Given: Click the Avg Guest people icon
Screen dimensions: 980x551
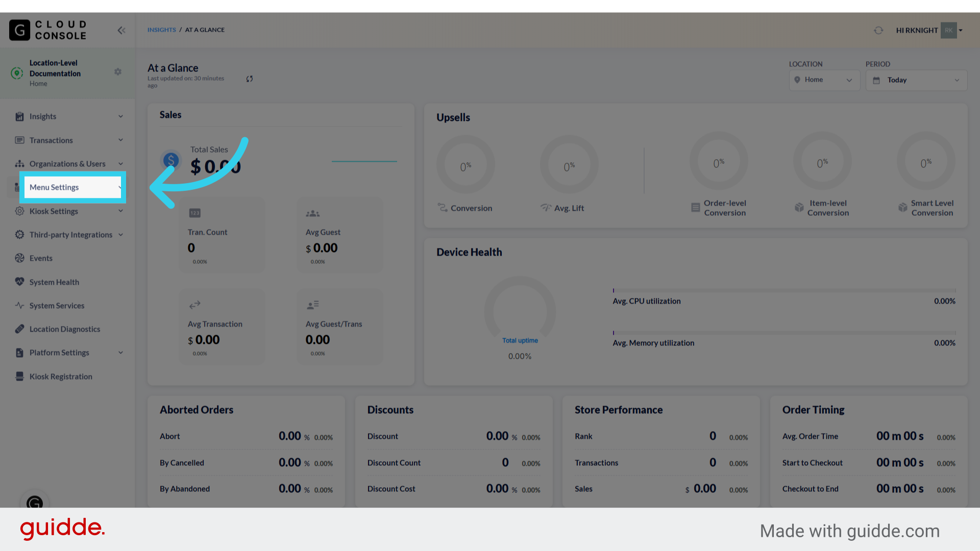Looking at the screenshot, I should (x=313, y=213).
